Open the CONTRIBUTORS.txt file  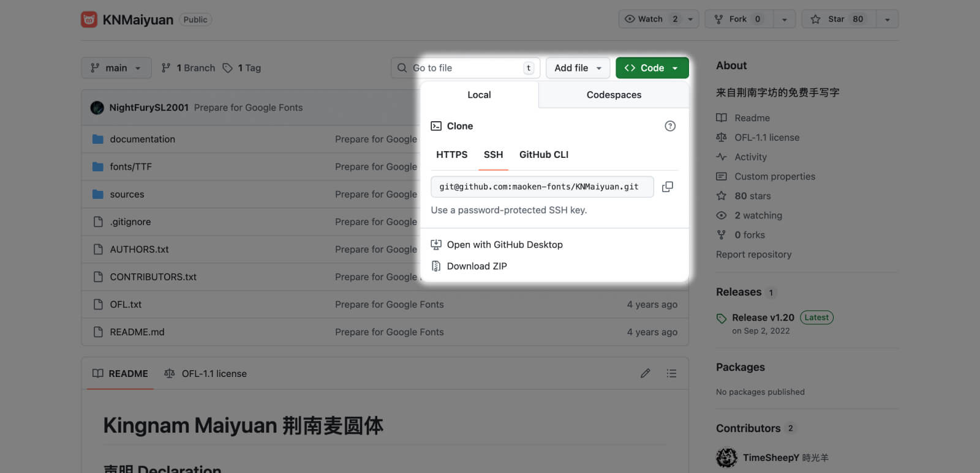point(153,277)
